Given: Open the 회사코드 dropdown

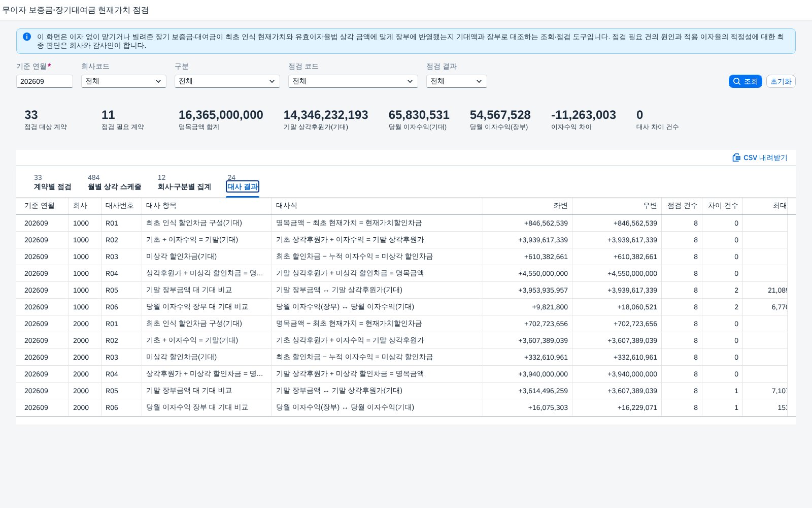Looking at the screenshot, I should [x=124, y=81].
